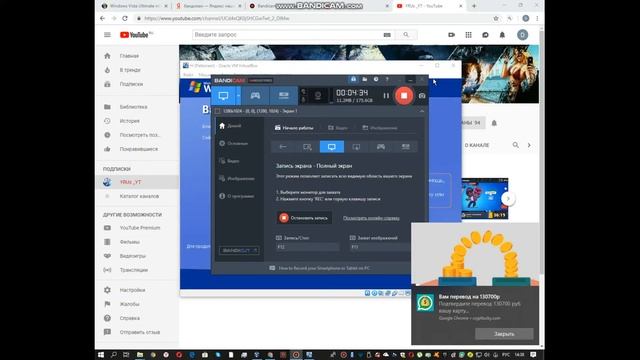Image resolution: width=640 pixels, height=360 pixels.
Task: Open YouTube messages icon
Action: [x=485, y=35]
